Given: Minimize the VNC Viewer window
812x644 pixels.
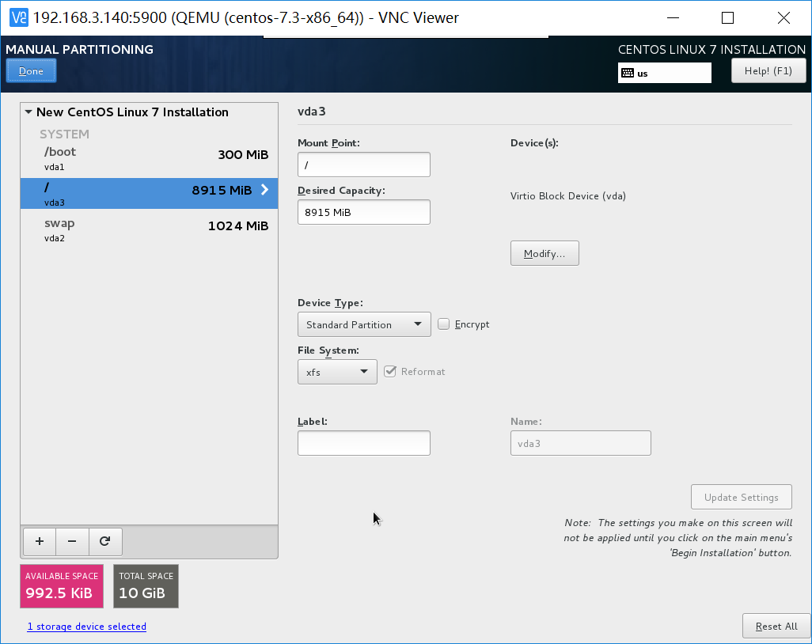Looking at the screenshot, I should (673, 17).
